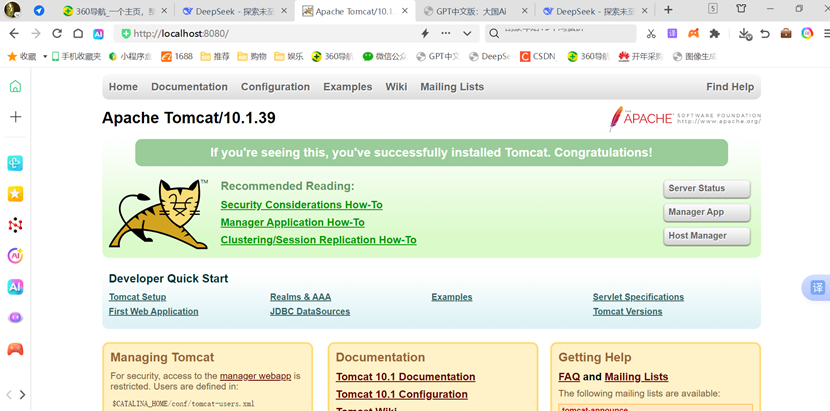The height and width of the screenshot is (411, 830).
Task: Open the Tomcat Setup link
Action: 138,297
